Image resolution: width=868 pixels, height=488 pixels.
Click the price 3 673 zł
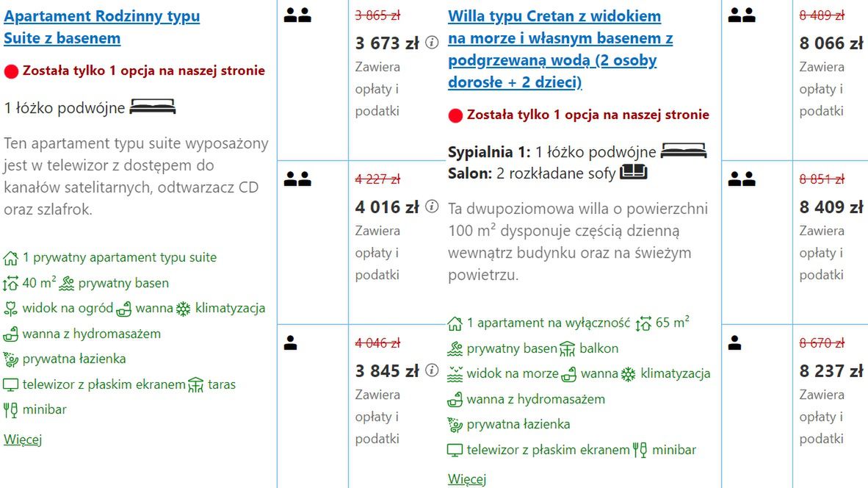point(387,43)
